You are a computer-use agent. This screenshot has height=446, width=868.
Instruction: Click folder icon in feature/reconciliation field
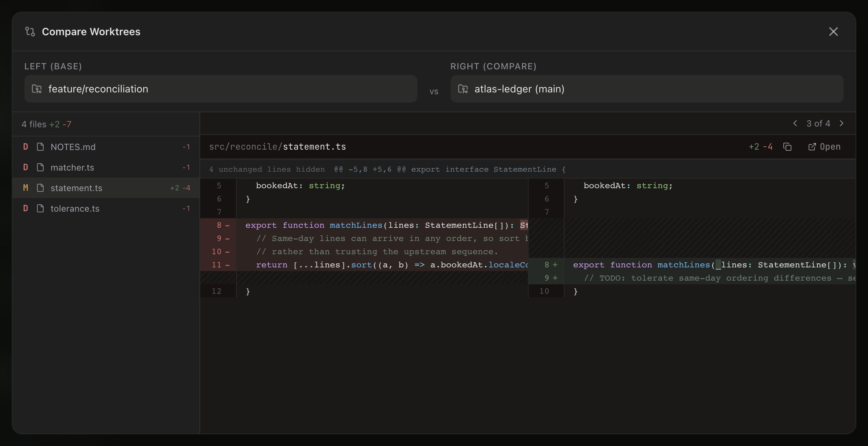click(37, 89)
